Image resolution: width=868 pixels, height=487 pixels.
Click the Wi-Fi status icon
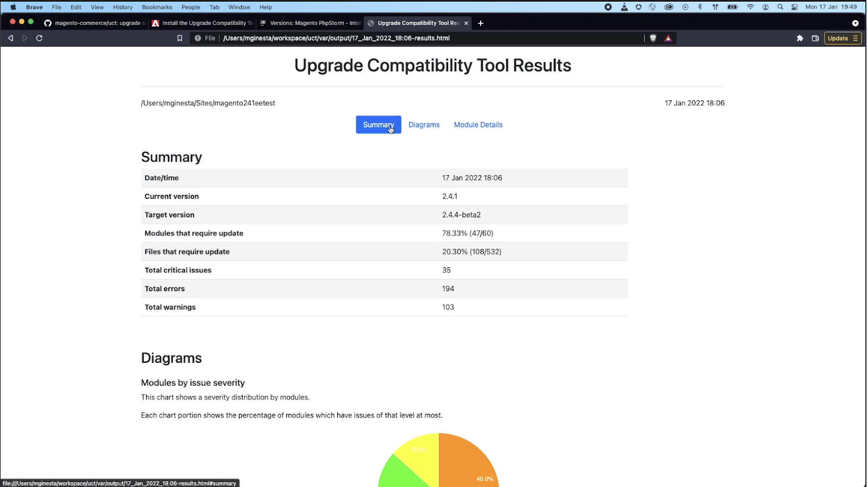pyautogui.click(x=750, y=7)
